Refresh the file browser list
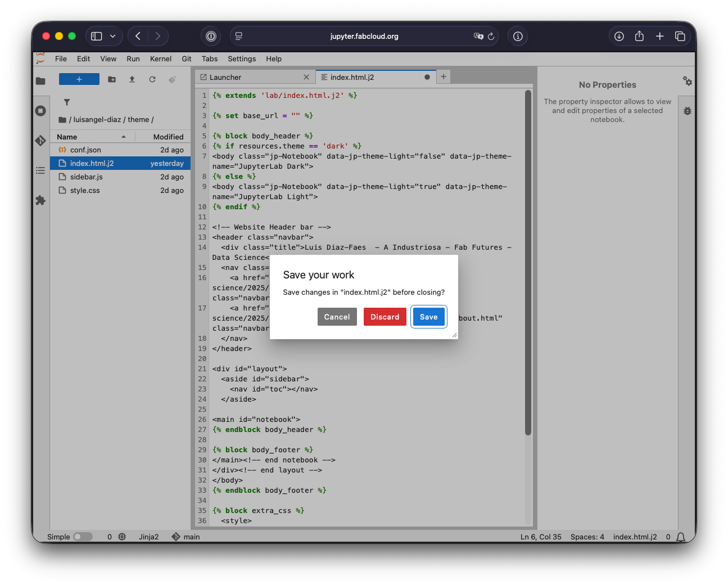Screen dimensions: 728x585 (152, 79)
